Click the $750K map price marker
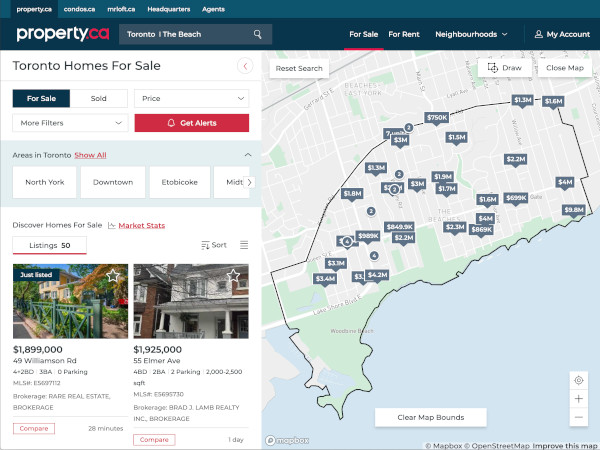Image resolution: width=600 pixels, height=450 pixels. click(x=436, y=118)
